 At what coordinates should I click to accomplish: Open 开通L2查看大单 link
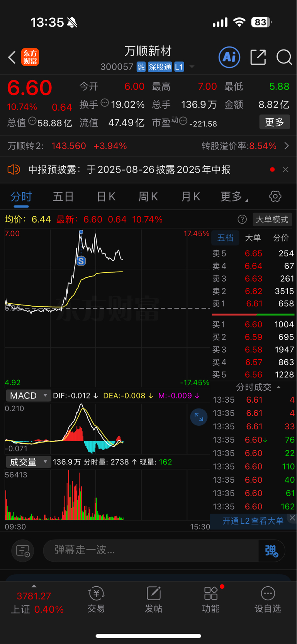click(253, 521)
